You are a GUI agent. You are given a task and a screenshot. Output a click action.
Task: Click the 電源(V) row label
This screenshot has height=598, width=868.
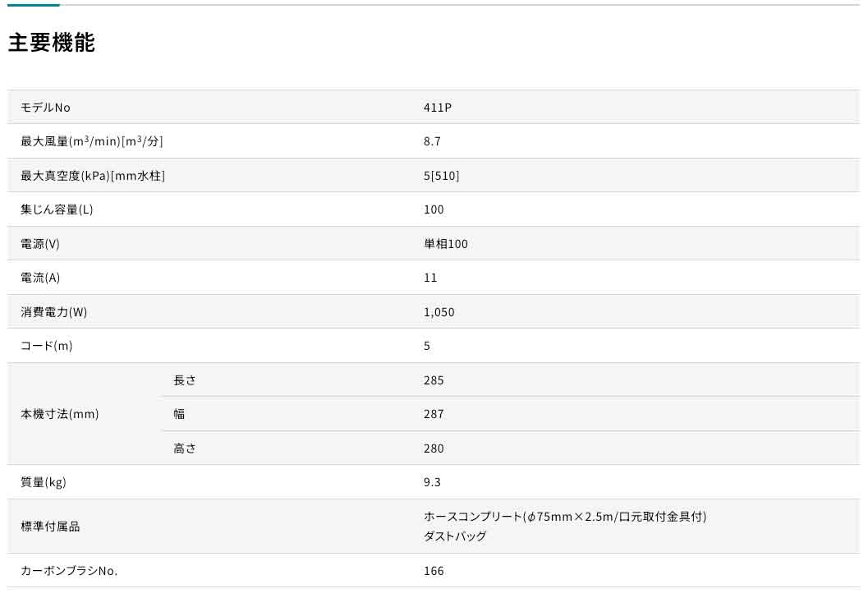(40, 244)
